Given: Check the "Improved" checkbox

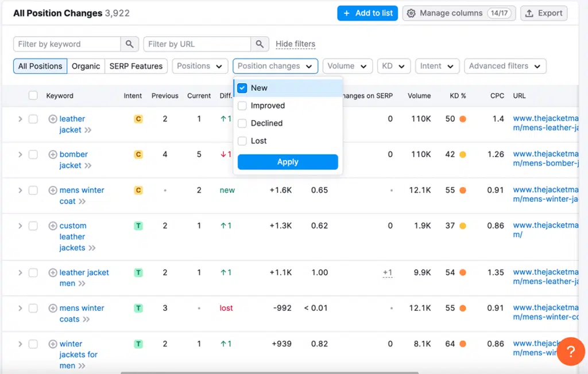Looking at the screenshot, I should point(242,106).
